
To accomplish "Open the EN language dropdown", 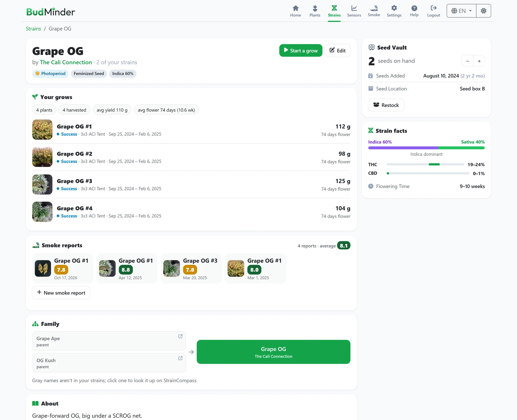I will pos(461,11).
